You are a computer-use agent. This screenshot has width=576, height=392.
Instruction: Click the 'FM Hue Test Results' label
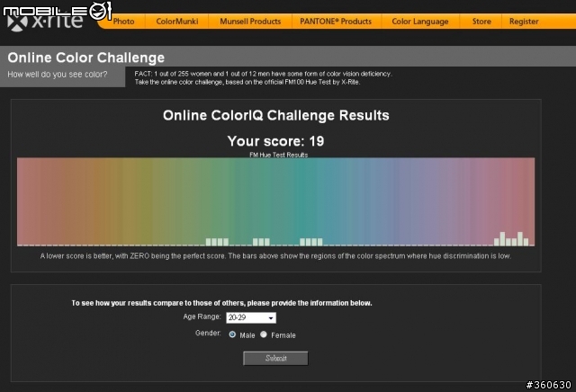pos(278,155)
